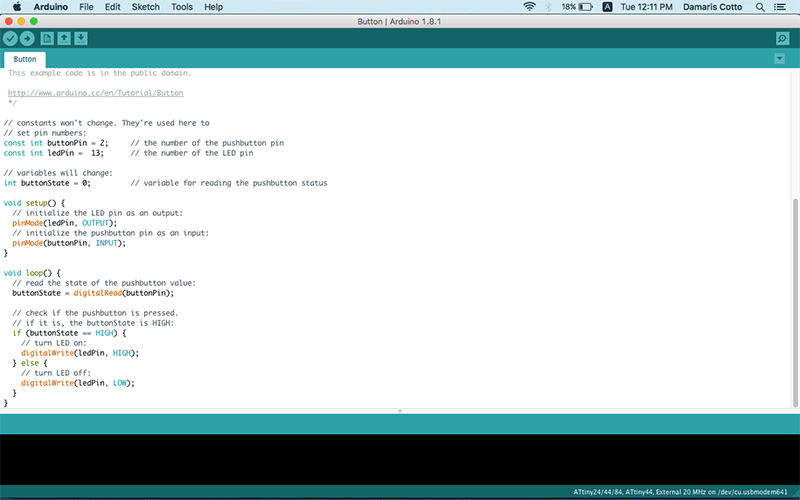Image resolution: width=800 pixels, height=500 pixels.
Task: Click the console divider handle
Action: coord(399,411)
